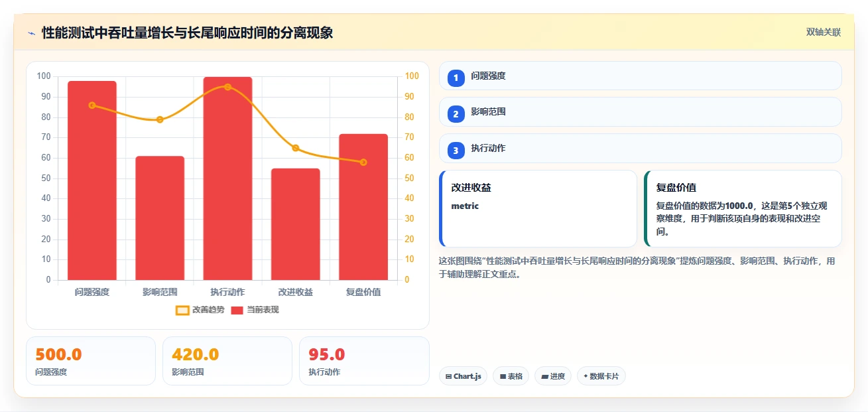The height and width of the screenshot is (412, 868).
Task: Click the red 问题强度 bar
Action: coord(92,180)
